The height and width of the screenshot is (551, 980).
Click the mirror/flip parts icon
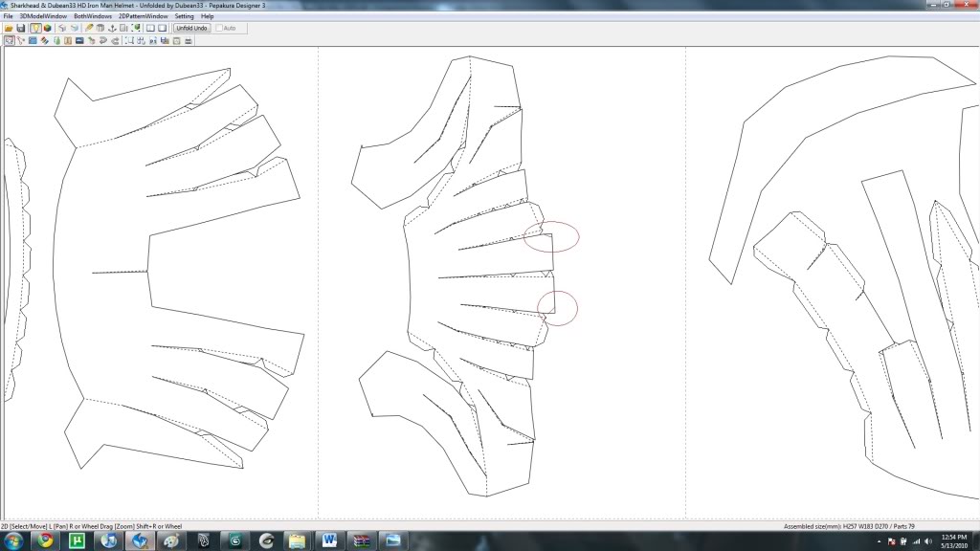(153, 40)
